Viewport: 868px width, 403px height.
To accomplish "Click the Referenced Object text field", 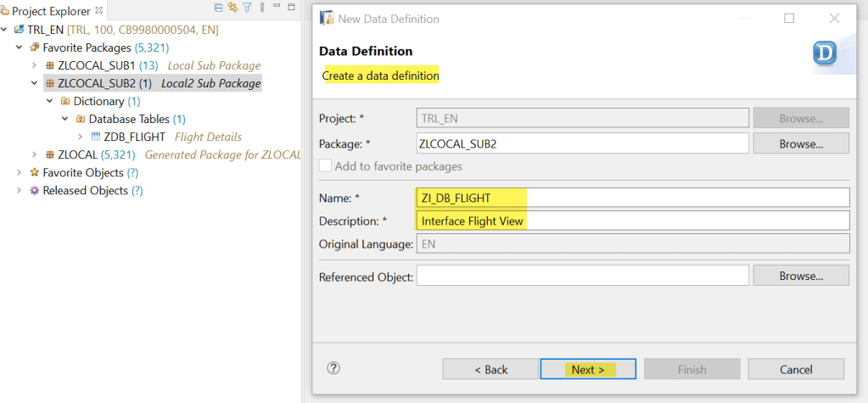I will [x=583, y=276].
